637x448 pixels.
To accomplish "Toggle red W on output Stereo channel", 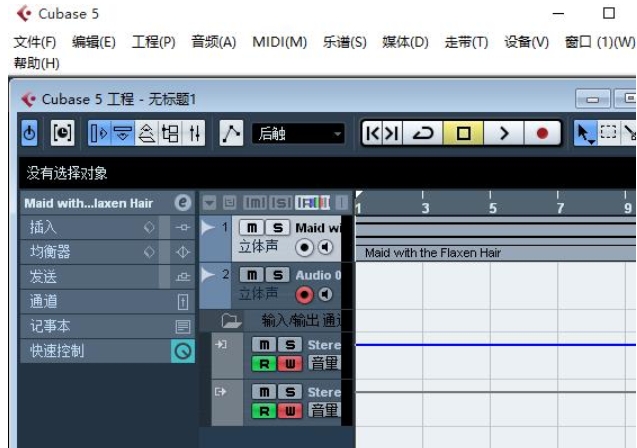I will (290, 411).
